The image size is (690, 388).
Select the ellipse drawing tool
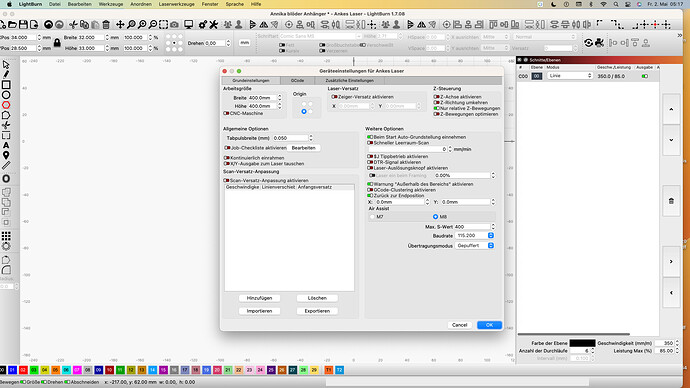[6, 95]
